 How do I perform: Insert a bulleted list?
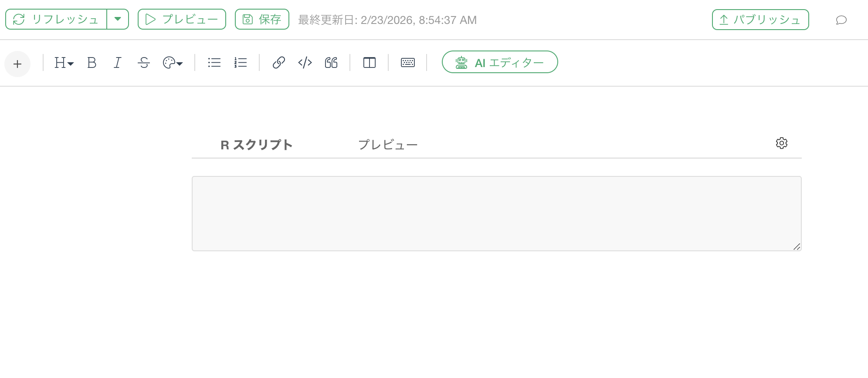(214, 63)
